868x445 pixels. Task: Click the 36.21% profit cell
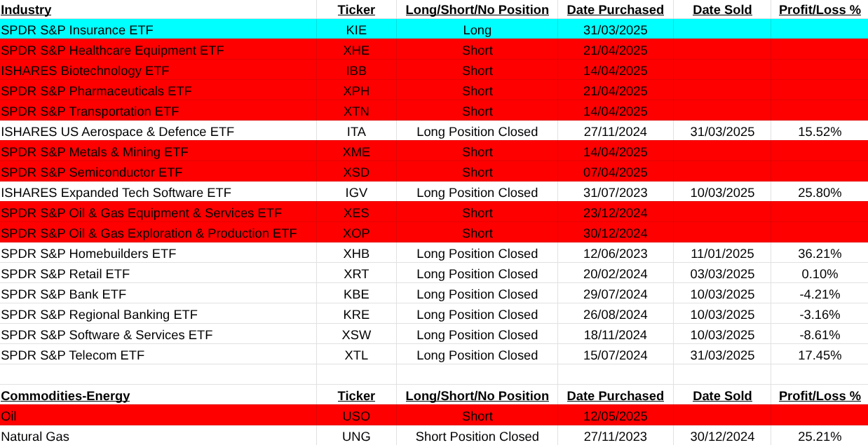click(x=819, y=254)
